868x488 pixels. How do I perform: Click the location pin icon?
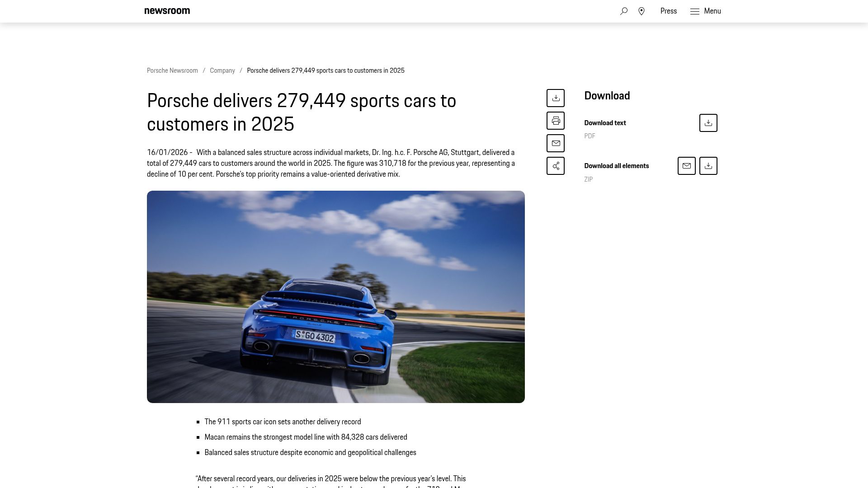click(x=642, y=11)
